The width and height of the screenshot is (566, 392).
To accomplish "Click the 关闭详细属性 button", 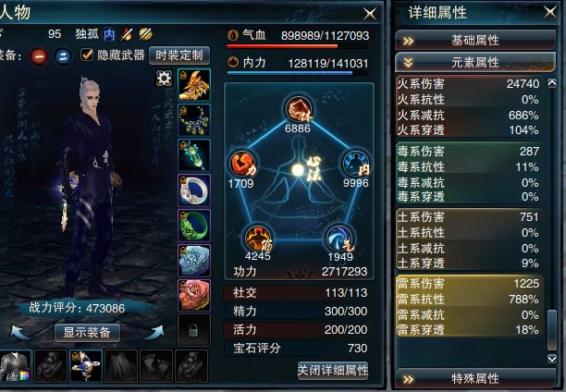I will 333,371.
